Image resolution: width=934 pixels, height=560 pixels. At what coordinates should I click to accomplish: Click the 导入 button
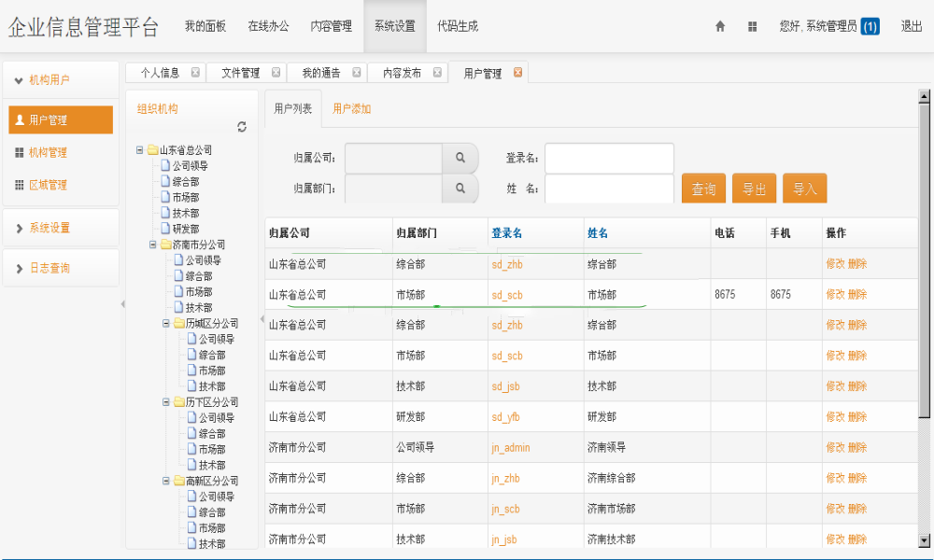805,189
